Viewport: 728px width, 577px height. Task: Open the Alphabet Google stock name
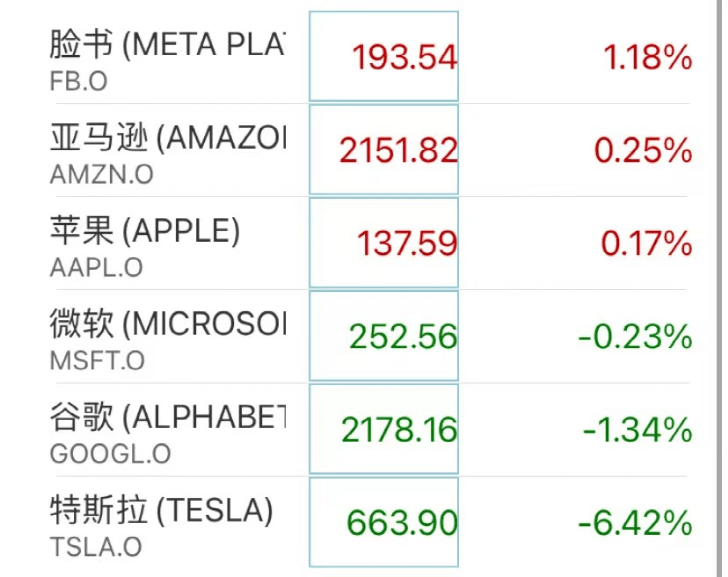(168, 417)
